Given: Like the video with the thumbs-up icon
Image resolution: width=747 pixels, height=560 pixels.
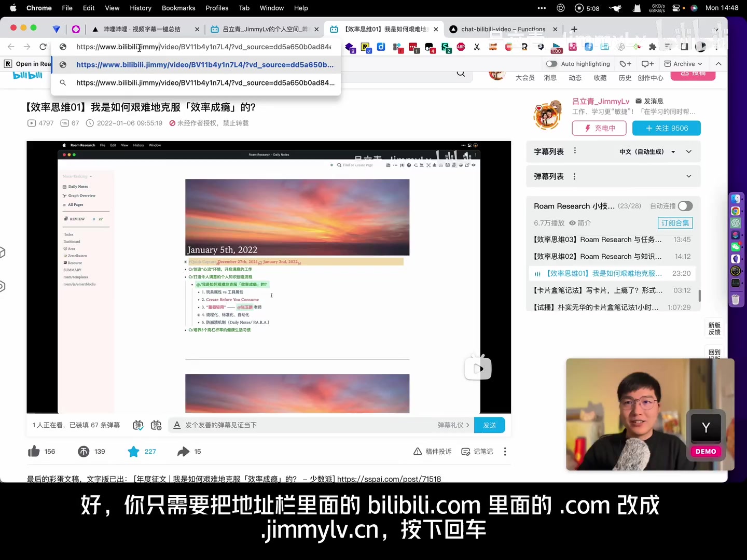Looking at the screenshot, I should (33, 451).
